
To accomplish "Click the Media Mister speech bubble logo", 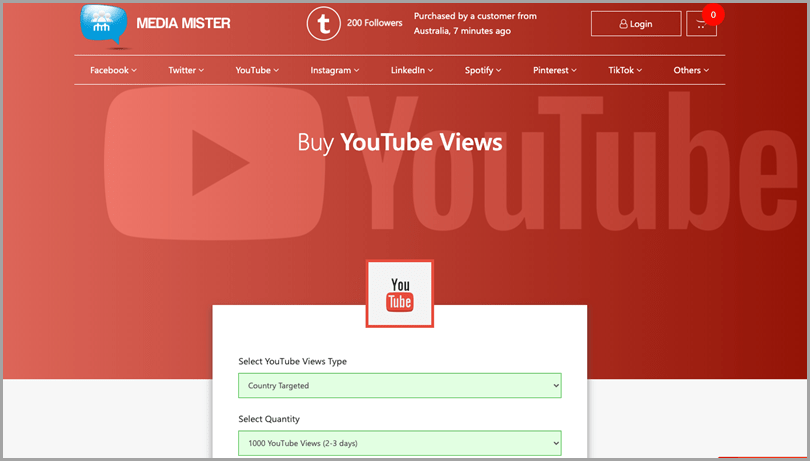I will (104, 26).
